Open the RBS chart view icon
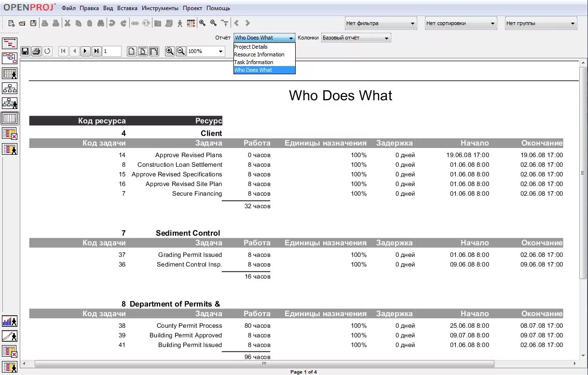Image resolution: width=588 pixels, height=375 pixels. pyautogui.click(x=10, y=103)
